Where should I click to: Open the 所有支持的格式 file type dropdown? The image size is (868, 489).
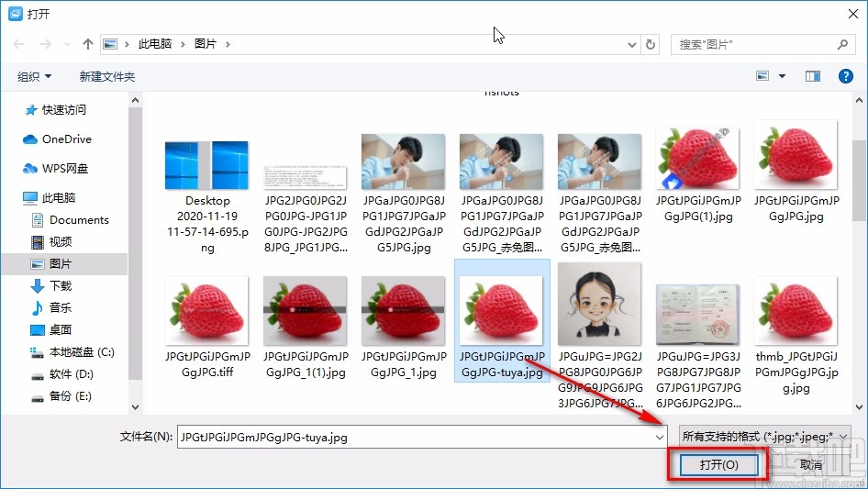coord(764,437)
